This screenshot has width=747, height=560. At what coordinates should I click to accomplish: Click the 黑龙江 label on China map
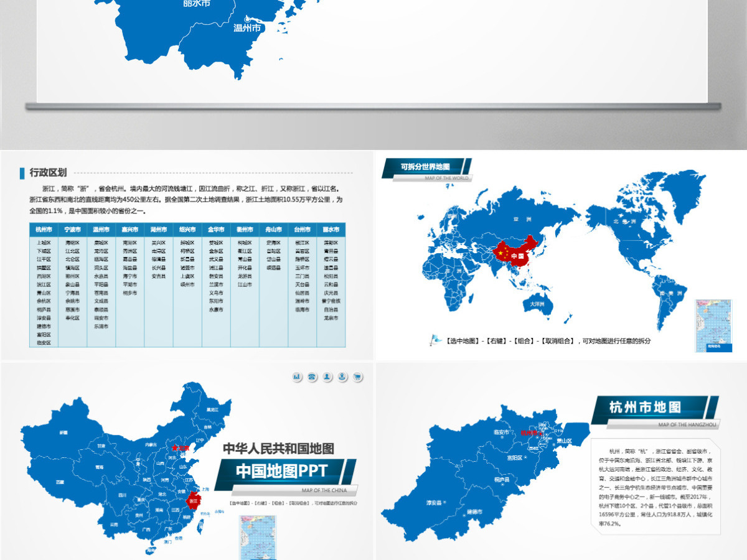[211, 409]
